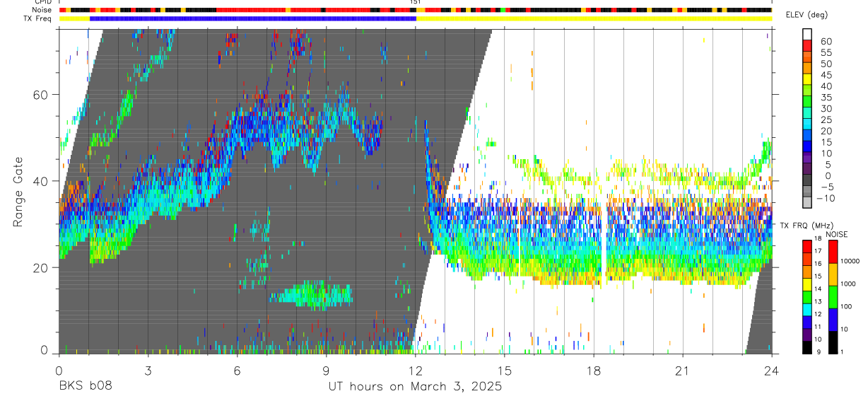
Task: Click the 14 label on the TX FRQ legend
Action: tap(819, 289)
